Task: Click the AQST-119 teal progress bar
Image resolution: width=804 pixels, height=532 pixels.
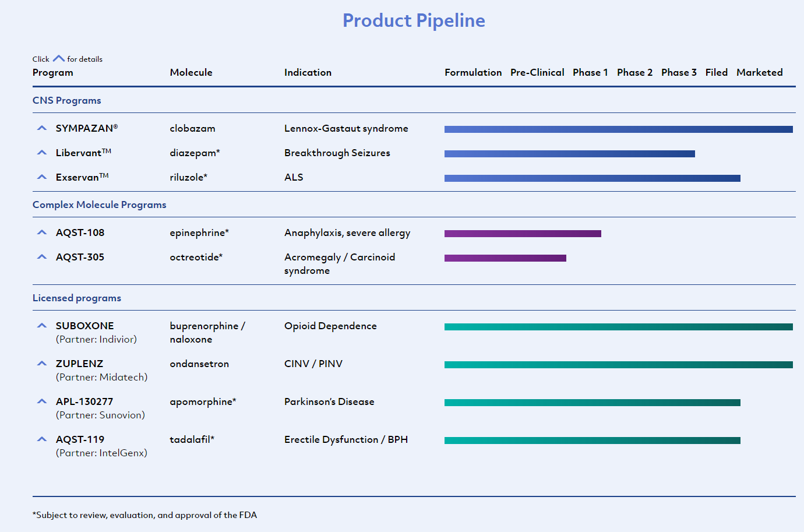Action: coord(593,441)
